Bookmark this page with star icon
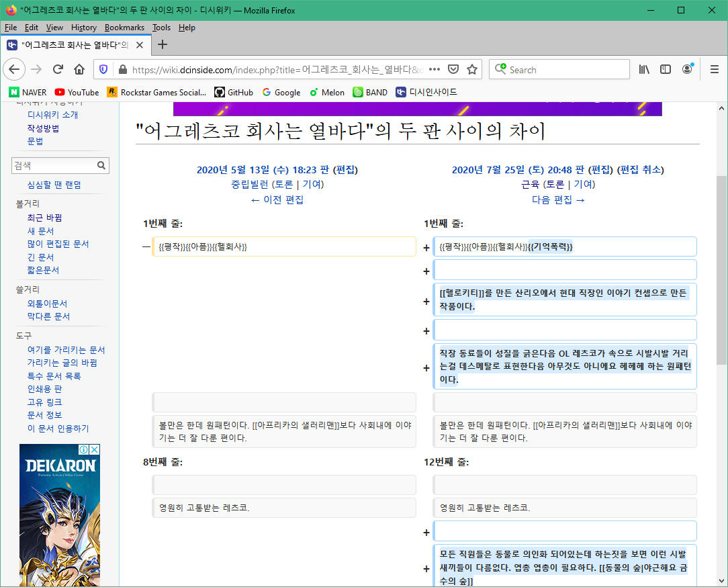Image resolution: width=728 pixels, height=587 pixels. tap(472, 69)
